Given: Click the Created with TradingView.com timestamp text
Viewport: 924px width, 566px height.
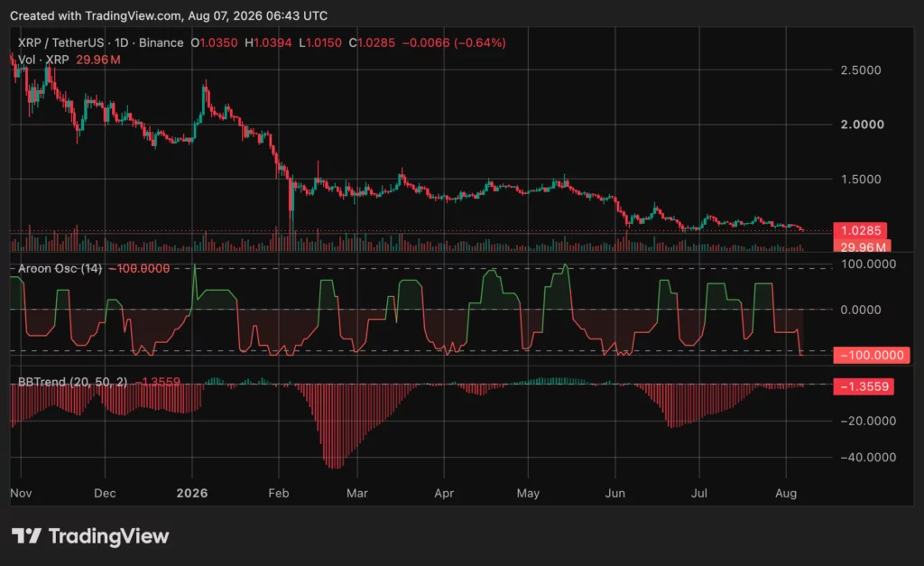Looking at the screenshot, I should pos(169,16).
